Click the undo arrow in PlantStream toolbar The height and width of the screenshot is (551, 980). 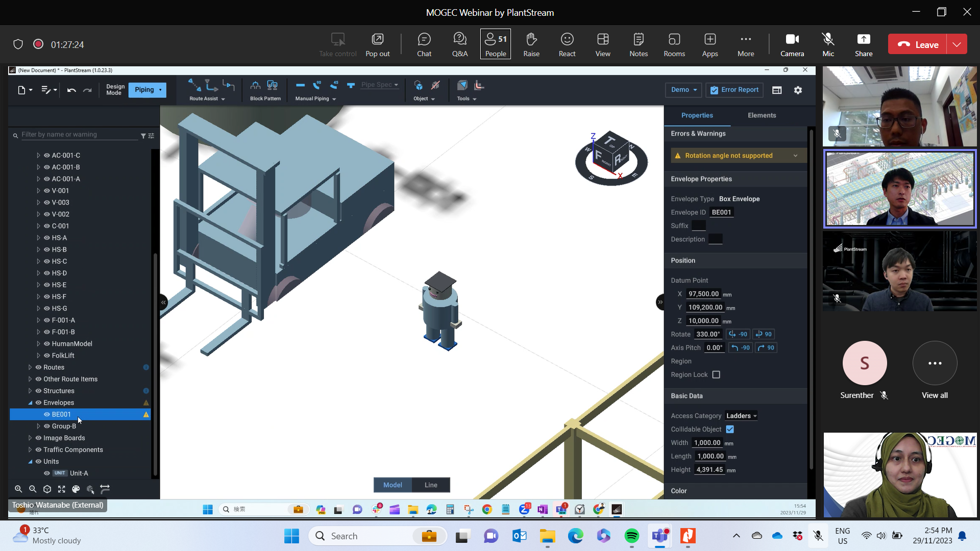pyautogui.click(x=71, y=90)
